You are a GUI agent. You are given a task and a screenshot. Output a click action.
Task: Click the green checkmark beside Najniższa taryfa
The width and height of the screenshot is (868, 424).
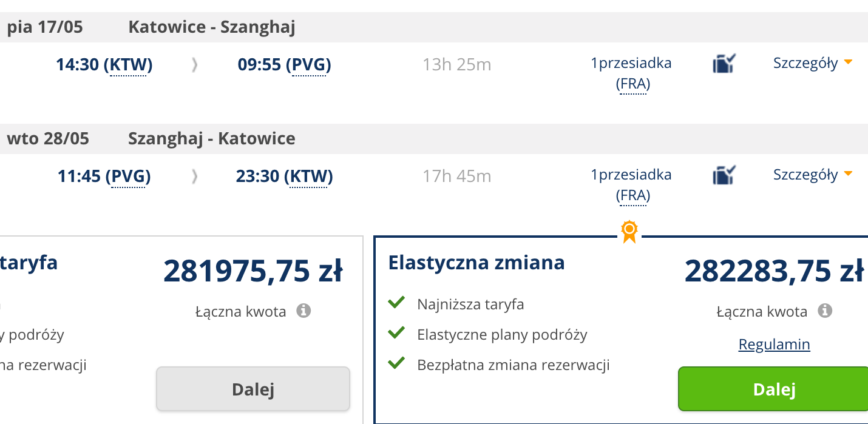click(x=396, y=302)
